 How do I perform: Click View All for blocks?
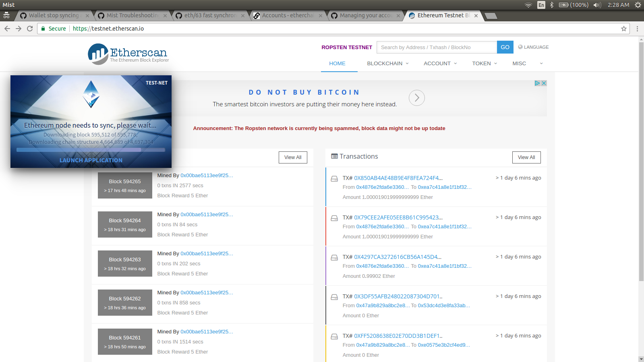point(293,157)
